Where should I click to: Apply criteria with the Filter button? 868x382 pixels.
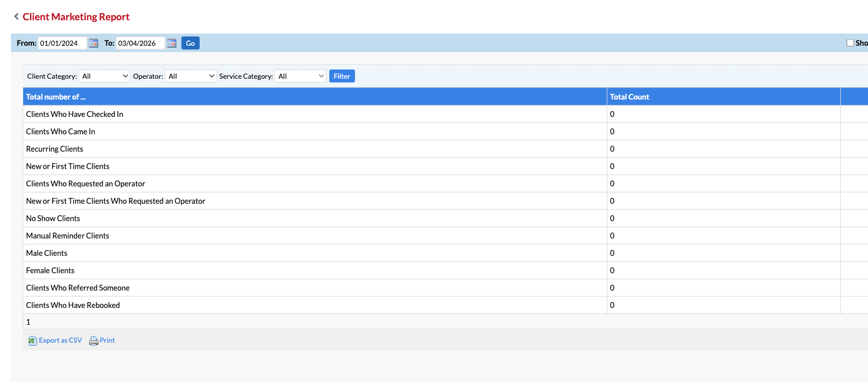(342, 76)
